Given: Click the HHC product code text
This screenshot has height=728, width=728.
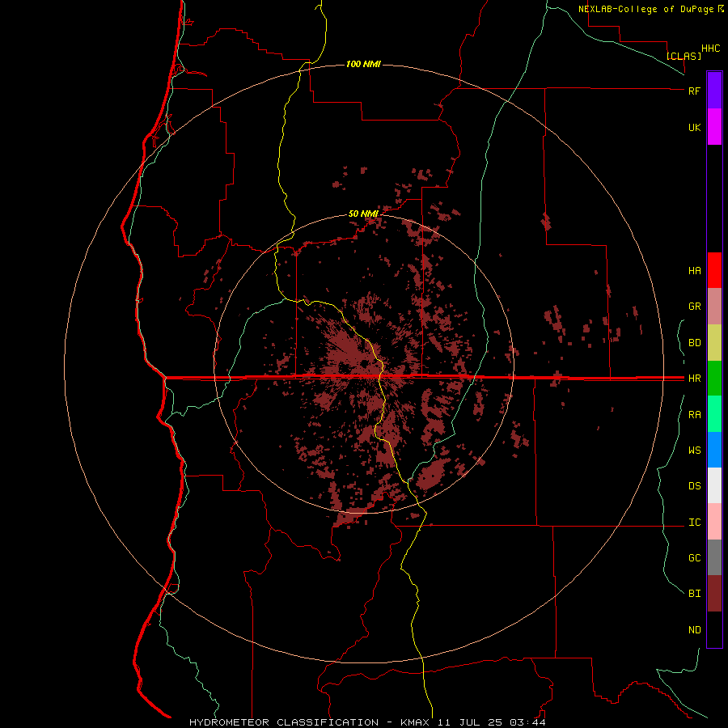Looking at the screenshot, I should pos(710,49).
